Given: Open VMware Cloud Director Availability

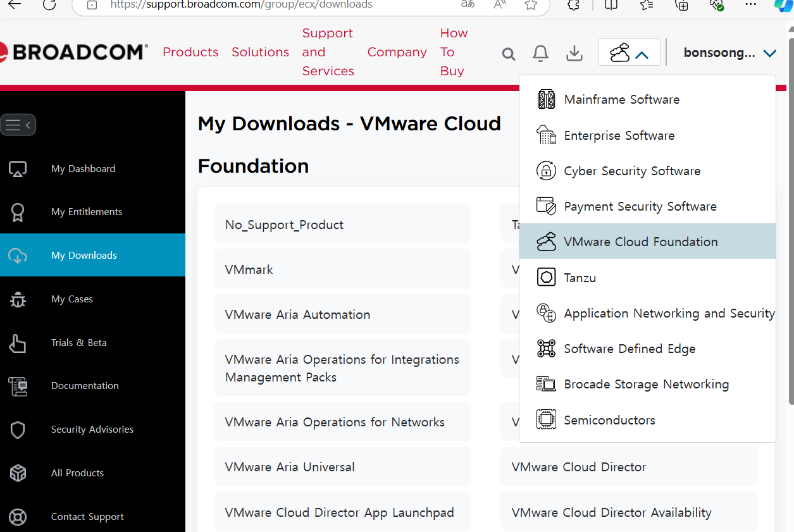Looking at the screenshot, I should [x=629, y=512].
